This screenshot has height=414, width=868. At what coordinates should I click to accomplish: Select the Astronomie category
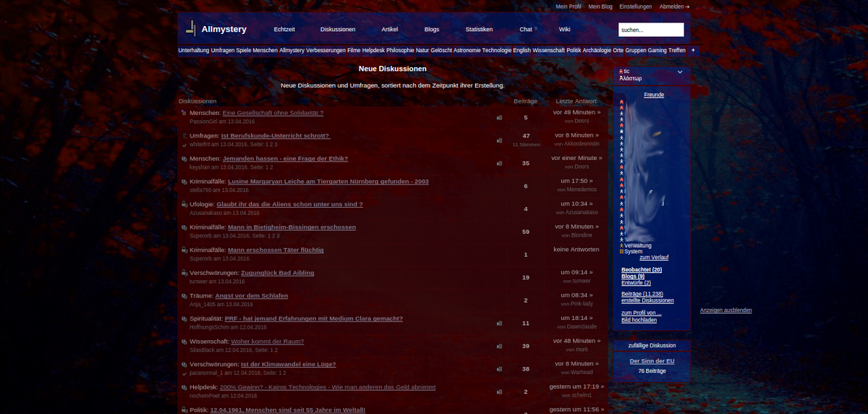pyautogui.click(x=467, y=51)
